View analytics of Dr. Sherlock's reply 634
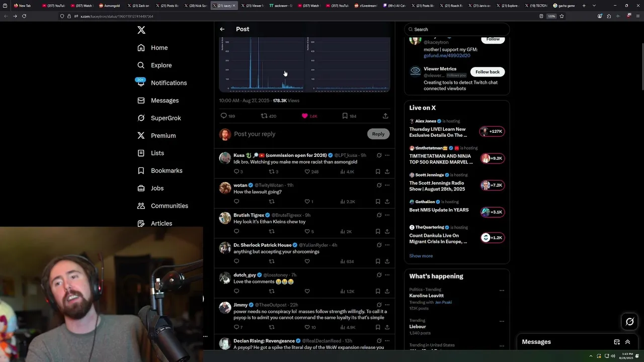The image size is (644, 362). 347,261
